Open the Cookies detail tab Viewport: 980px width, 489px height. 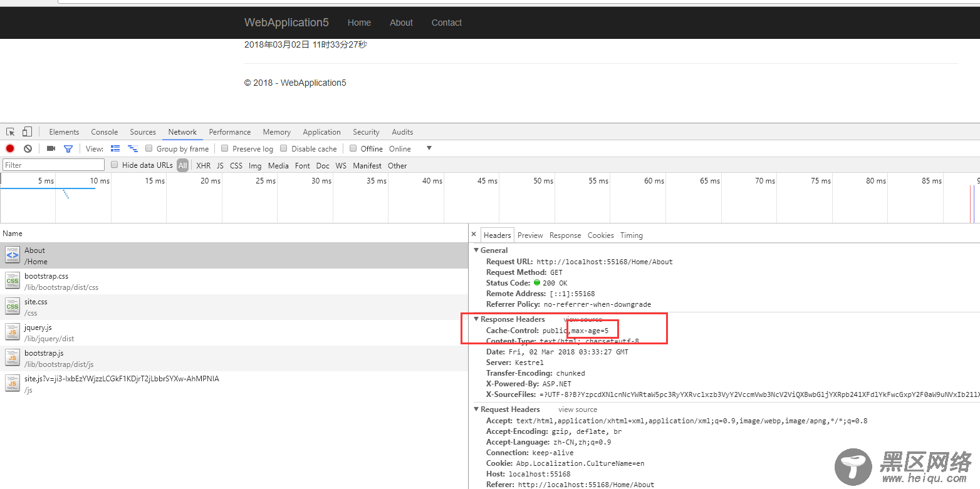(601, 235)
